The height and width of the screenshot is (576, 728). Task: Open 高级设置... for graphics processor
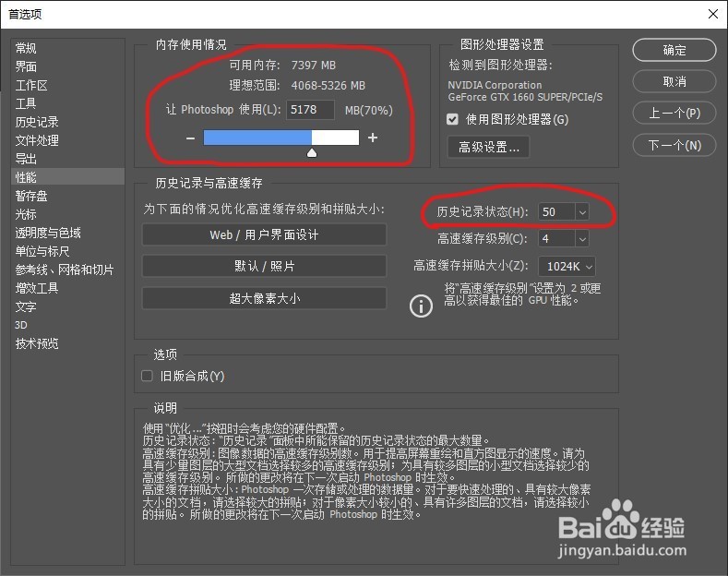[x=488, y=148]
